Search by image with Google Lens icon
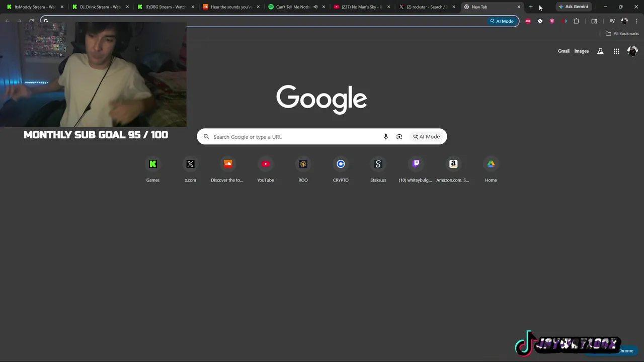The width and height of the screenshot is (644, 362). (x=399, y=137)
